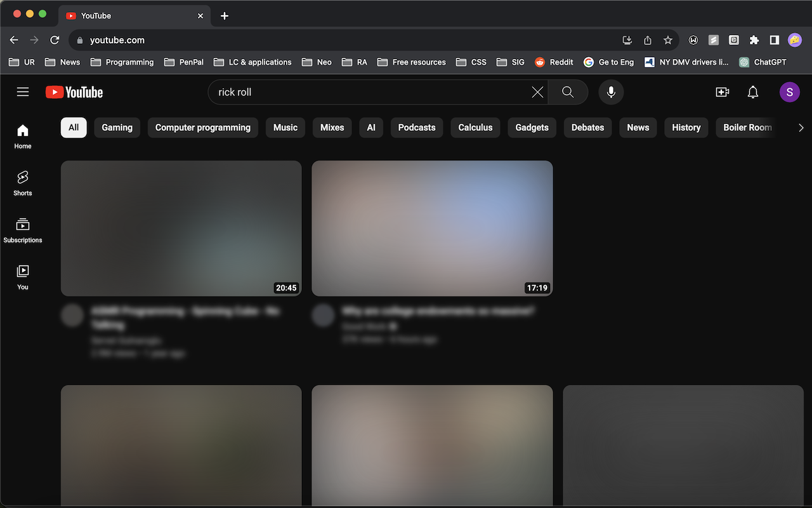812x508 pixels.
Task: Expand the Free resources bookmarks folder
Action: [411, 62]
